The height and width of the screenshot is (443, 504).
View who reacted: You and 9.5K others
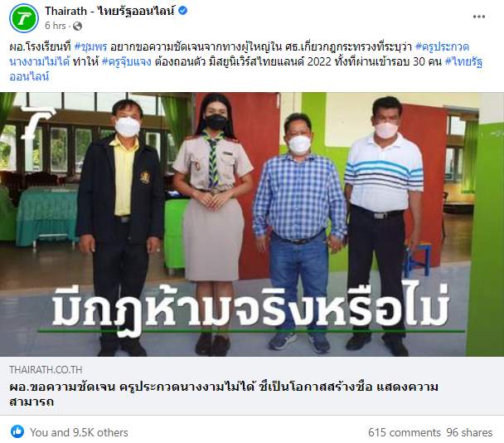point(79,432)
